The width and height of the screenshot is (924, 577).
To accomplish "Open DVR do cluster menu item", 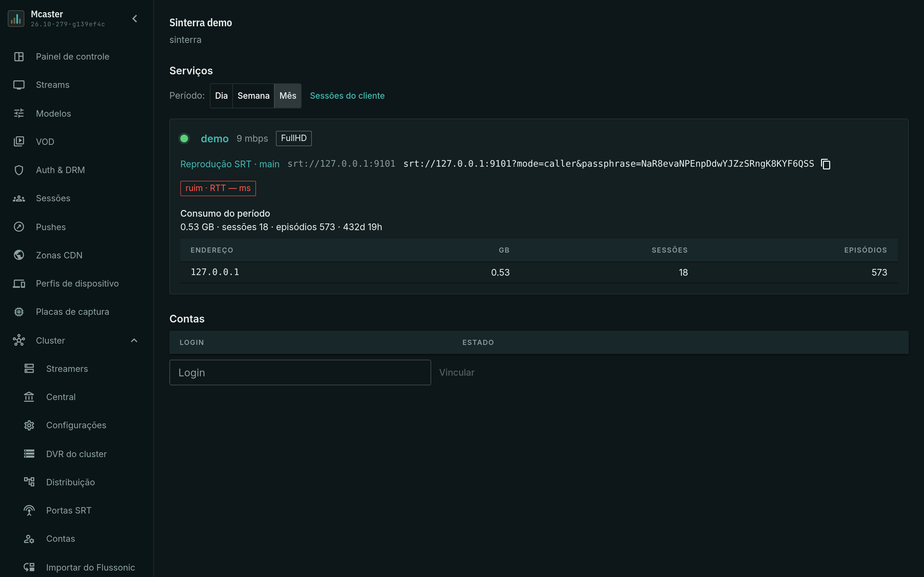I will point(76,454).
